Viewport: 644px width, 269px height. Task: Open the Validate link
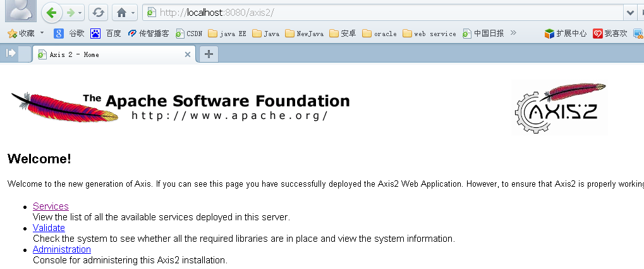tap(49, 227)
